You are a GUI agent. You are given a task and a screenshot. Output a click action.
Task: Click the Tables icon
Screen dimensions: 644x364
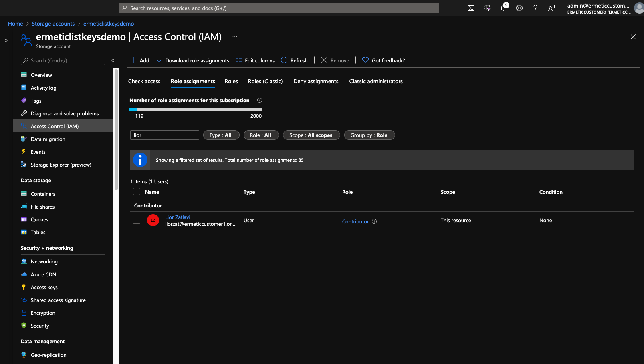(x=24, y=232)
